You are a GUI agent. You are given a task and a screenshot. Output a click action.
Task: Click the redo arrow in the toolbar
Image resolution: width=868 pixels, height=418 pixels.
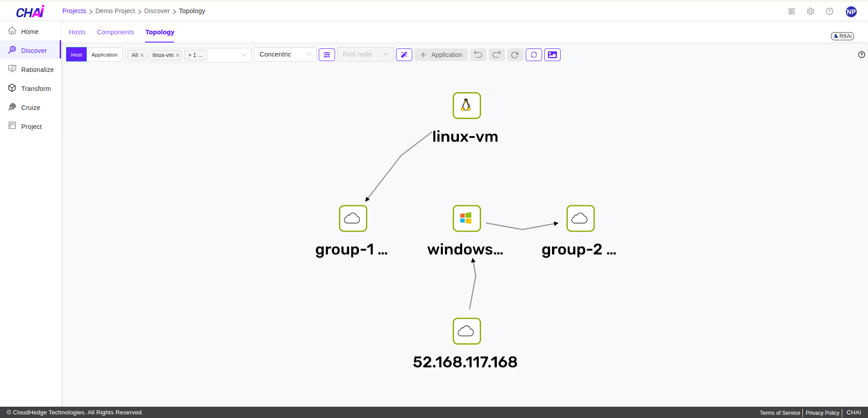coord(496,54)
